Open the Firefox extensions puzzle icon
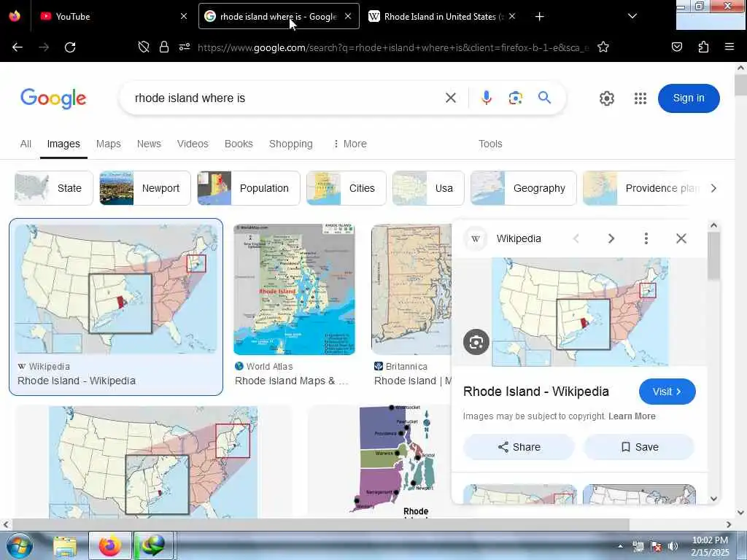The image size is (747, 560). click(703, 47)
